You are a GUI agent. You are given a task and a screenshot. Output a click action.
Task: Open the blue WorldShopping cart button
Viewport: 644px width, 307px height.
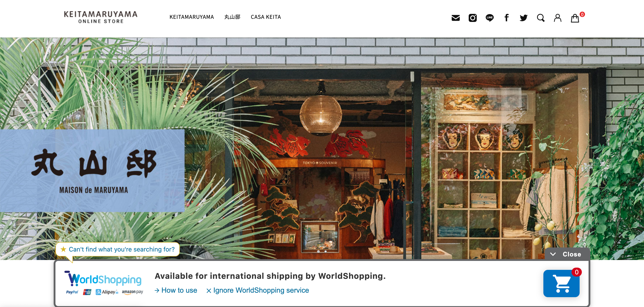click(x=561, y=283)
